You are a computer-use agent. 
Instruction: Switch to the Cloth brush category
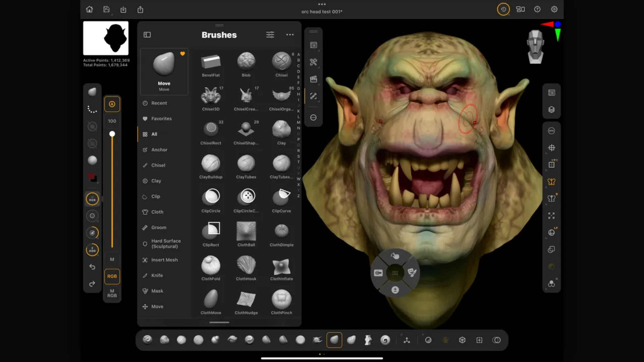[157, 212]
